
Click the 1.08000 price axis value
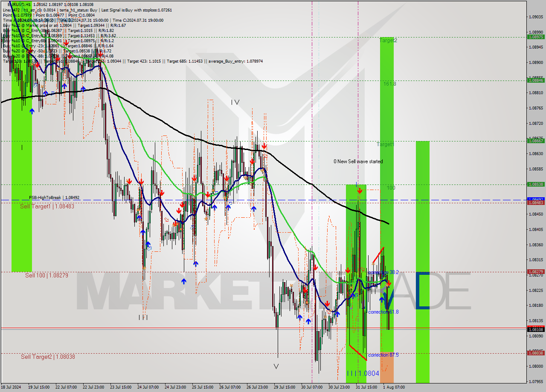(536, 366)
